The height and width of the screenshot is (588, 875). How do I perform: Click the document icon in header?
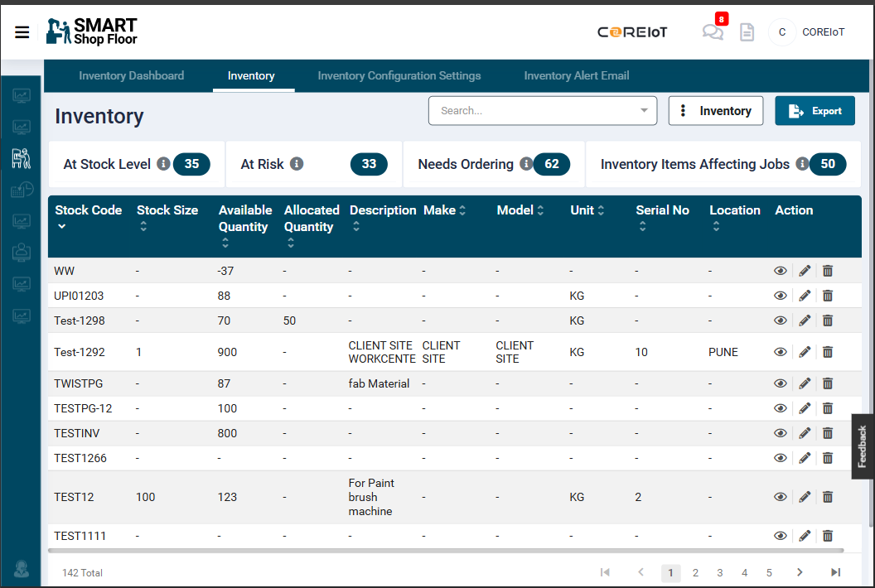click(747, 32)
